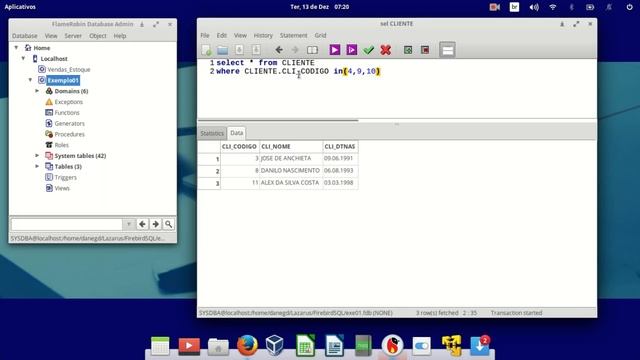Switch to the Data tab
The image size is (640, 360).
[x=237, y=133]
